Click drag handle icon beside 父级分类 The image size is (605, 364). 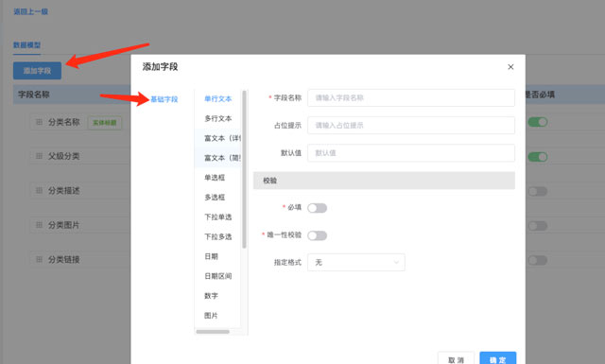39,156
